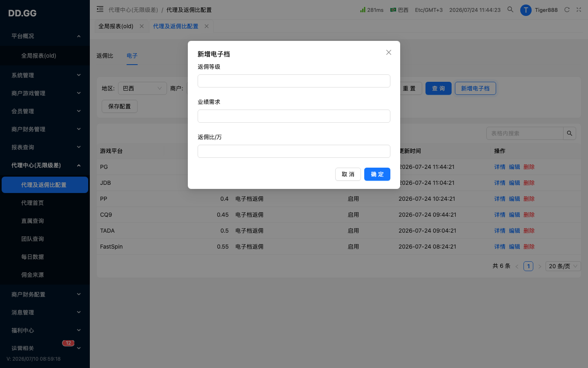Expand the 福利中心 menu

45,330
